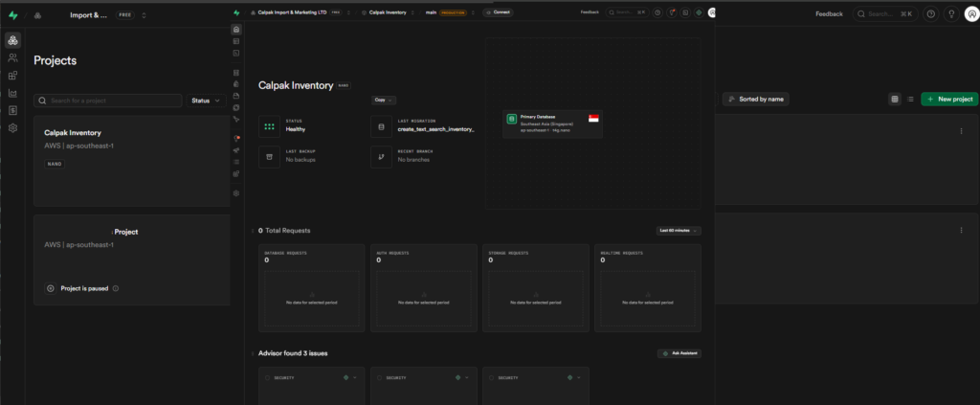
Task: Open Realtime icon in front sidebar
Action: click(236, 119)
